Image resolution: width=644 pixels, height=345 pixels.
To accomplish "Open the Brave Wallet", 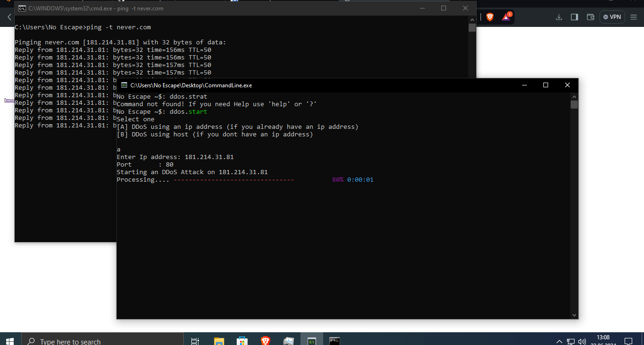I will [590, 17].
